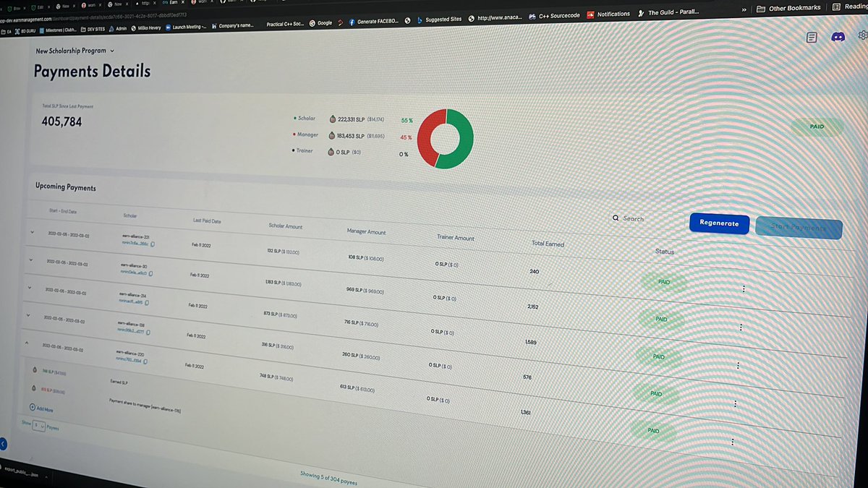
Task: Click the 183,453 SLP manager total
Action: coord(352,134)
